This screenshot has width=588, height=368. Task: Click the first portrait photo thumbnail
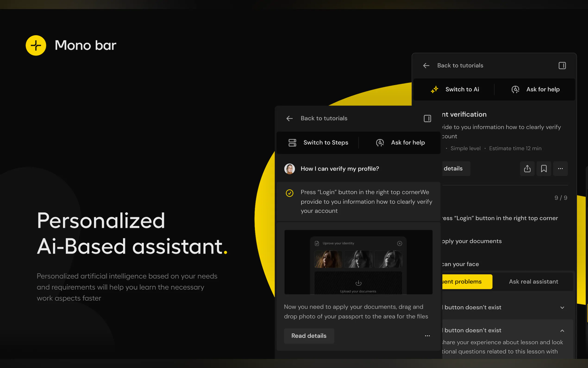(x=328, y=260)
